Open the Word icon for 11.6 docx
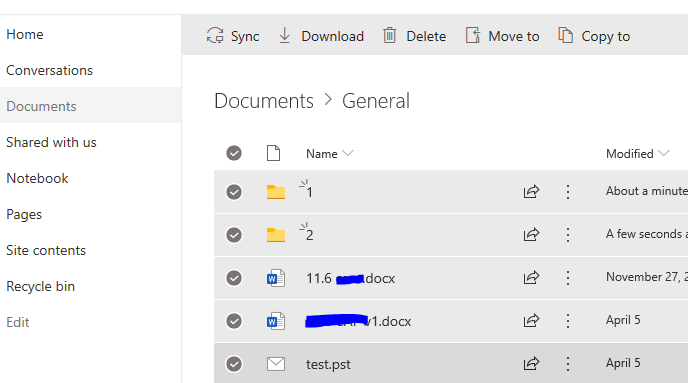688x383 pixels. tap(276, 278)
